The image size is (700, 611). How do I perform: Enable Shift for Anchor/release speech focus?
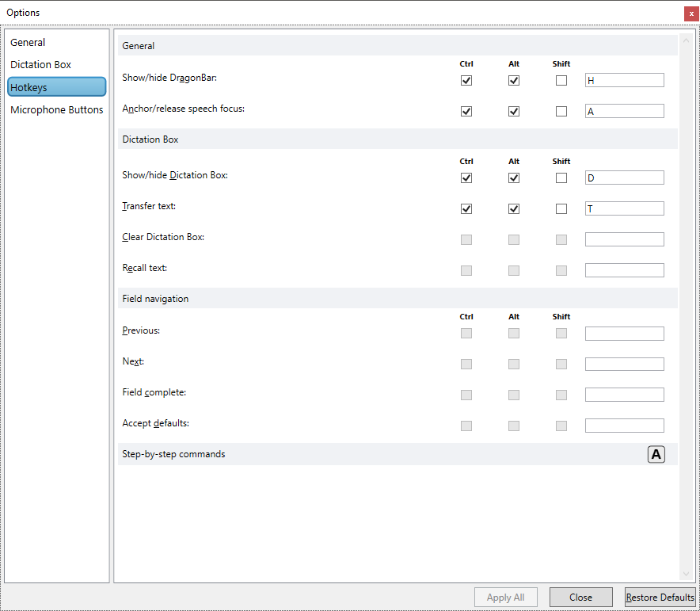[x=561, y=111]
